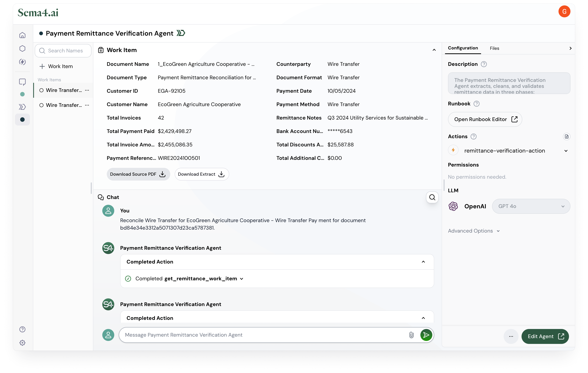Click the Work Item clipboard icon
The image size is (588, 373).
(101, 50)
